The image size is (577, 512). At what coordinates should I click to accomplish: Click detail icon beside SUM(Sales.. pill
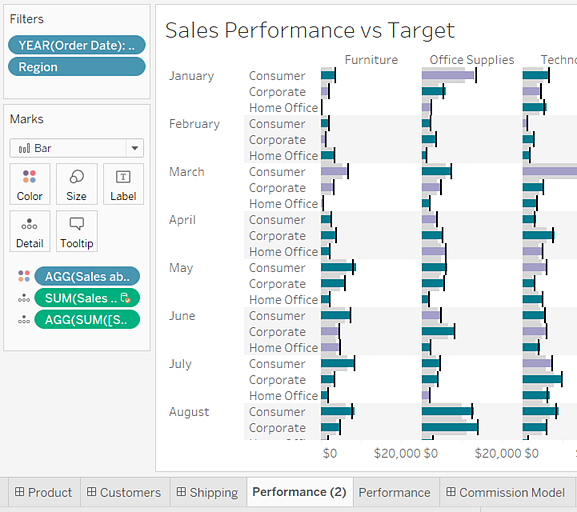click(x=24, y=298)
